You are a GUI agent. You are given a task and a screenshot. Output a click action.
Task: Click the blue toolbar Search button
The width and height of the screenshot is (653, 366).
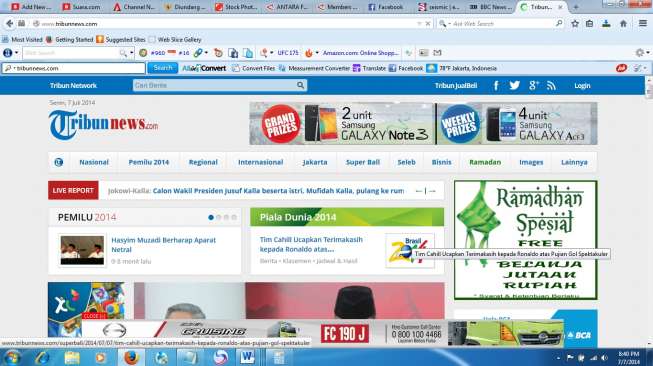click(x=162, y=68)
